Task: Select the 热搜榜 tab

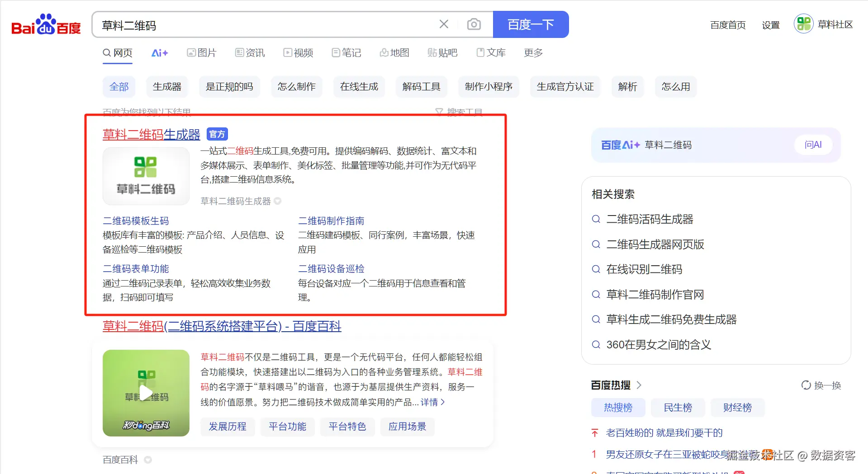Action: (x=618, y=408)
